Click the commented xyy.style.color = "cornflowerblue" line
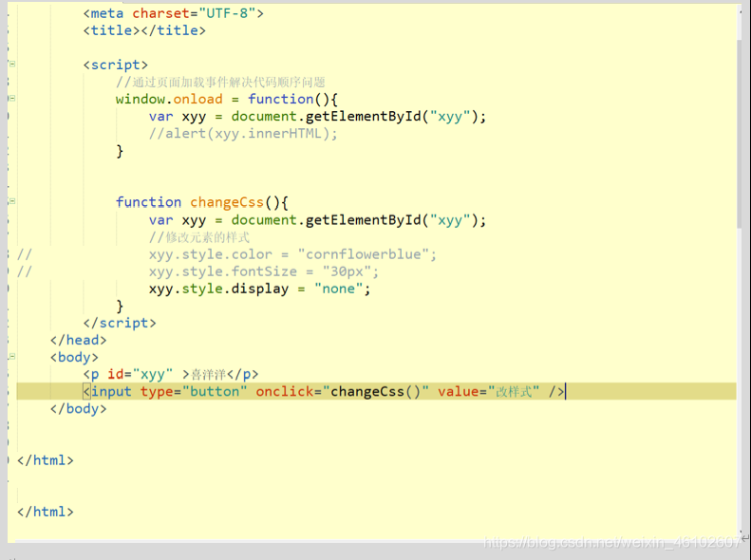The image size is (751, 560). tap(292, 254)
